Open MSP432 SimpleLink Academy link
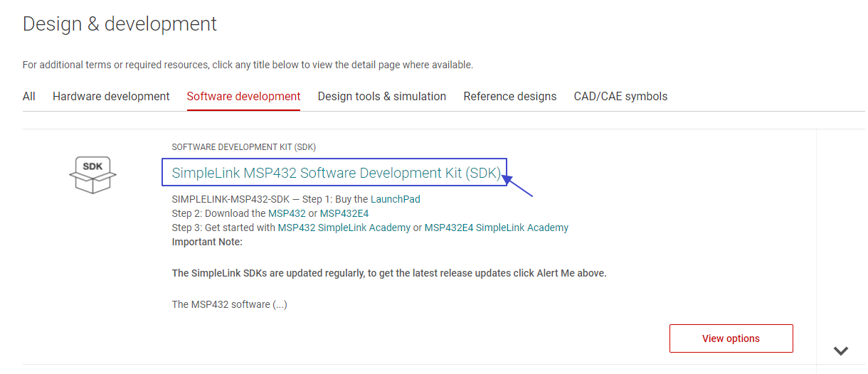The width and height of the screenshot is (868, 374). 344,228
